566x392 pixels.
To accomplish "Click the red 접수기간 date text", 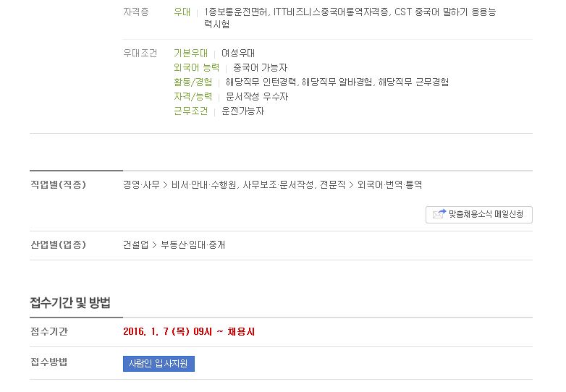I will coord(189,331).
